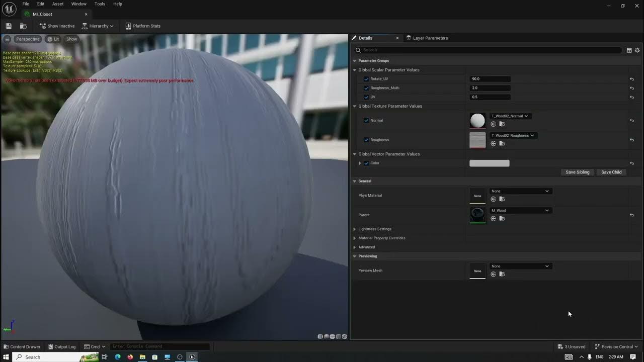Expand the Material Property Overrides section

tap(355, 238)
